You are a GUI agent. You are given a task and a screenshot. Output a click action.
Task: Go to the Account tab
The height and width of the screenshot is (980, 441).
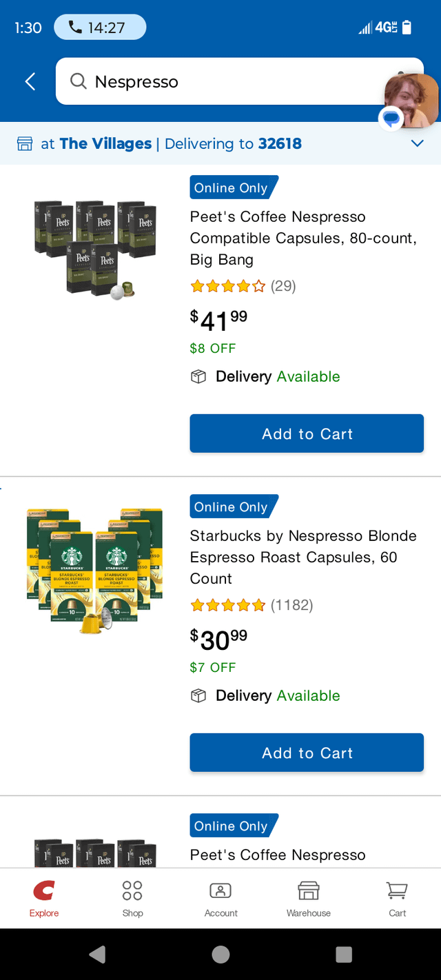(220, 899)
